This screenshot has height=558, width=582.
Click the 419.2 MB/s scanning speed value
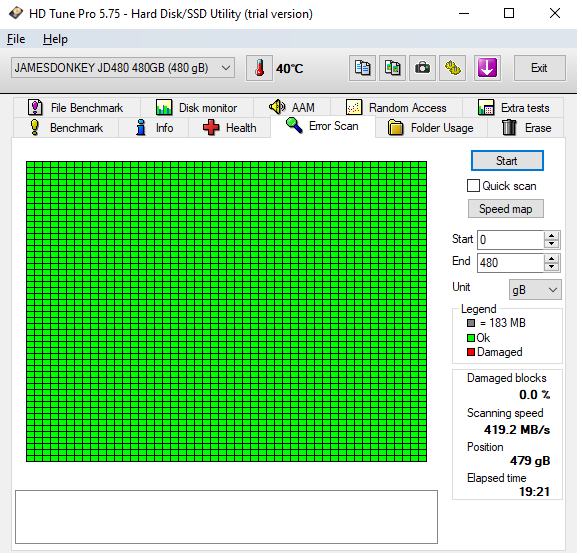point(517,430)
